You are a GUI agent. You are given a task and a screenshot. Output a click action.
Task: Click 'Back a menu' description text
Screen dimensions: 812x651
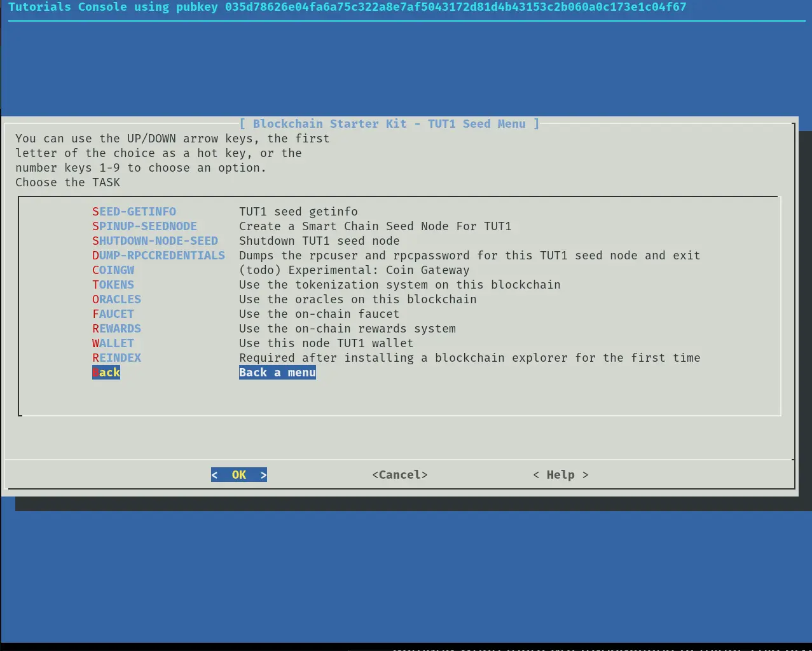277,373
